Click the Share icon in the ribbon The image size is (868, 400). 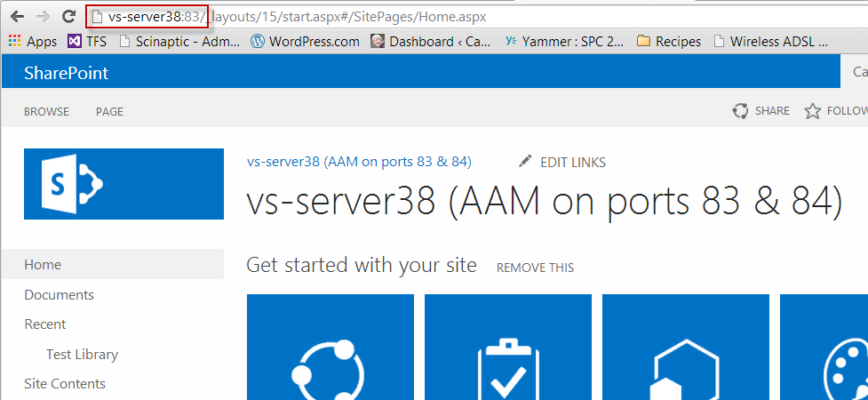[740, 111]
